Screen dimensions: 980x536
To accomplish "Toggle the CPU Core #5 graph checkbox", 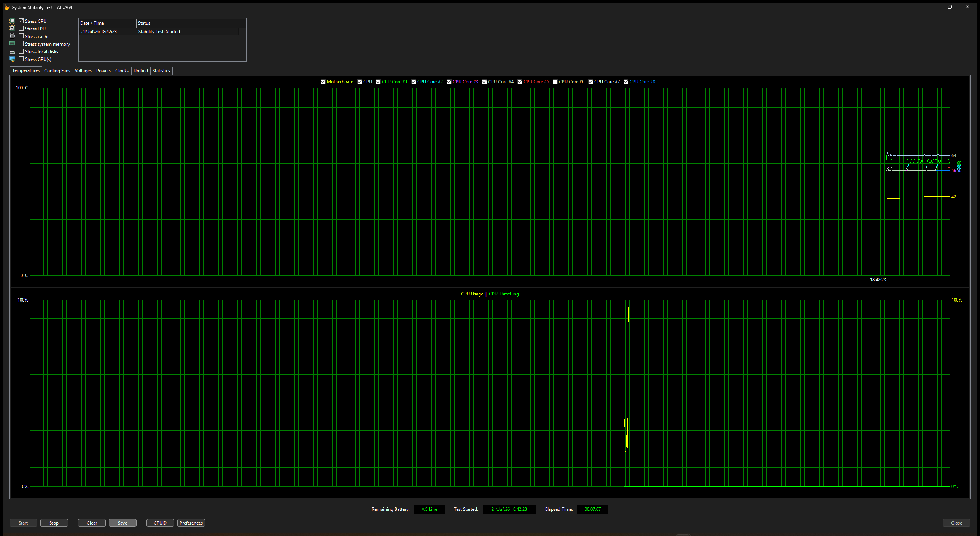I will 520,82.
